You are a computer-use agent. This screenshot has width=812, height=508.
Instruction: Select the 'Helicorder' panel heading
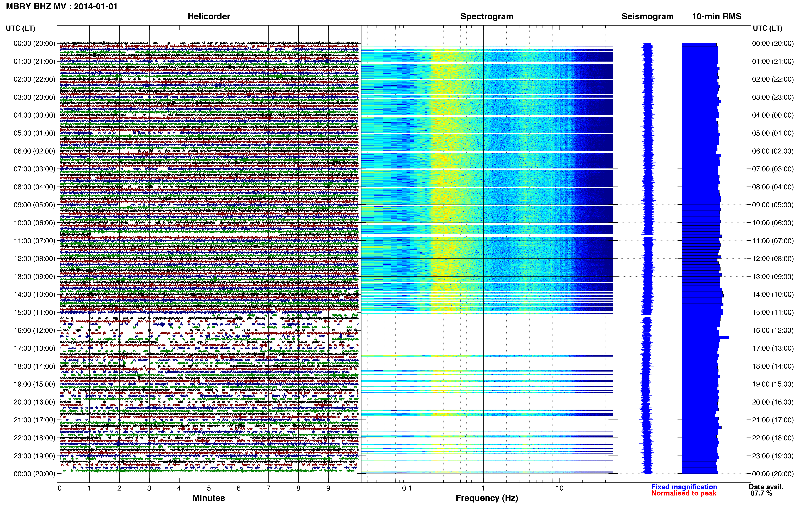209,16
